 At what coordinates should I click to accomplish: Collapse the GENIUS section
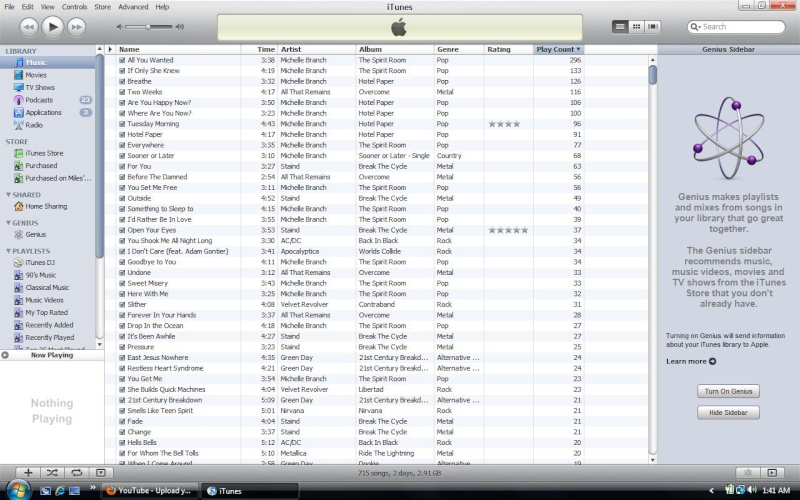pos(8,222)
